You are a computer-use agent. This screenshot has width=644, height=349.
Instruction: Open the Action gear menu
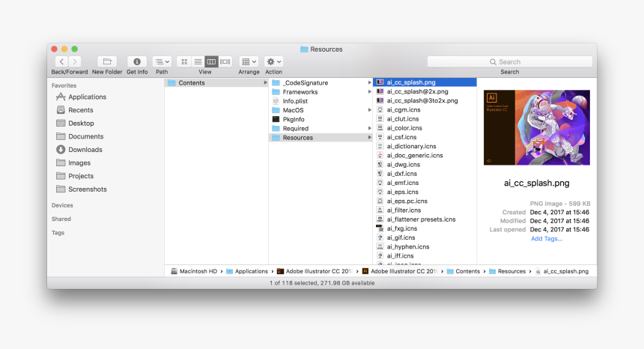coord(273,61)
